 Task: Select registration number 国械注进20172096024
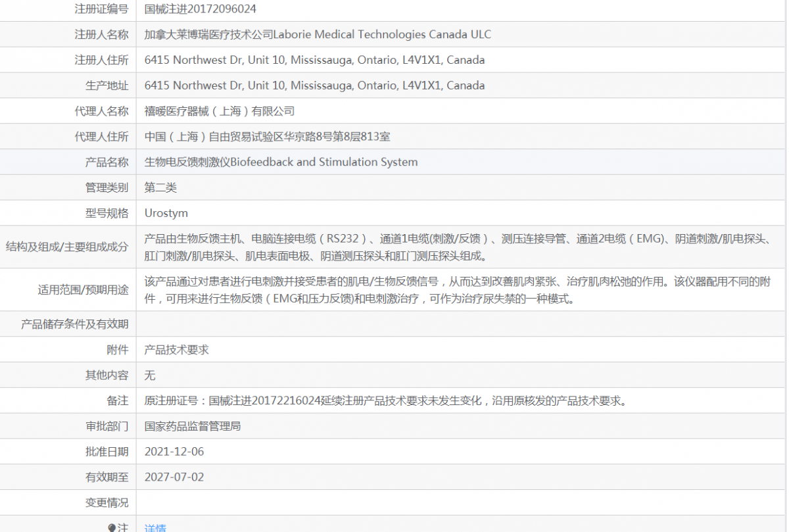tap(201, 9)
